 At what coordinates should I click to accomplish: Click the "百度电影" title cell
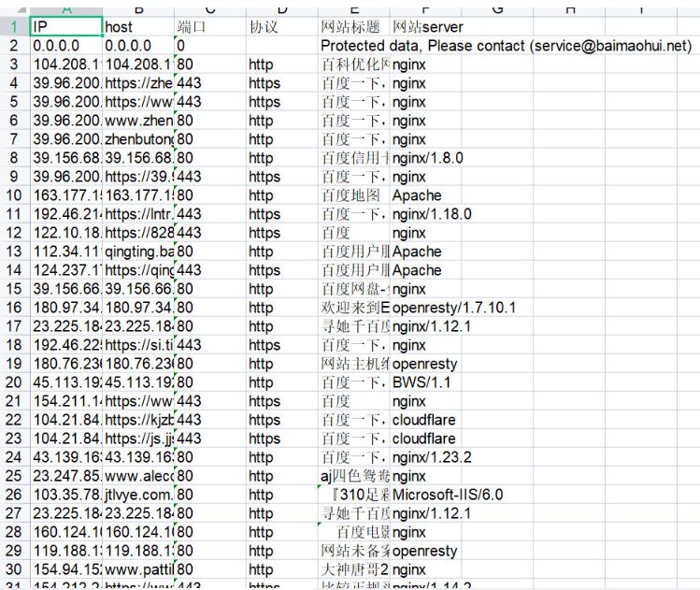pos(354,533)
